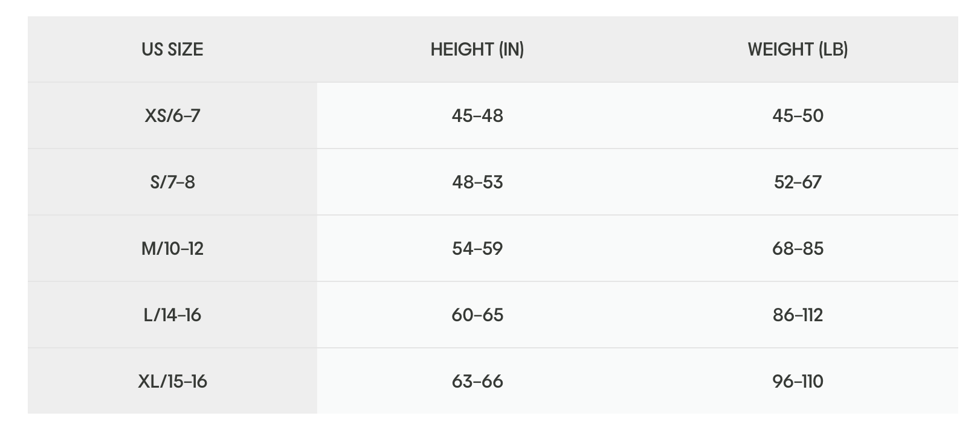
Task: Click the gray divider line between the L/14-16 and XL/15-16 rows
Action: (493, 348)
